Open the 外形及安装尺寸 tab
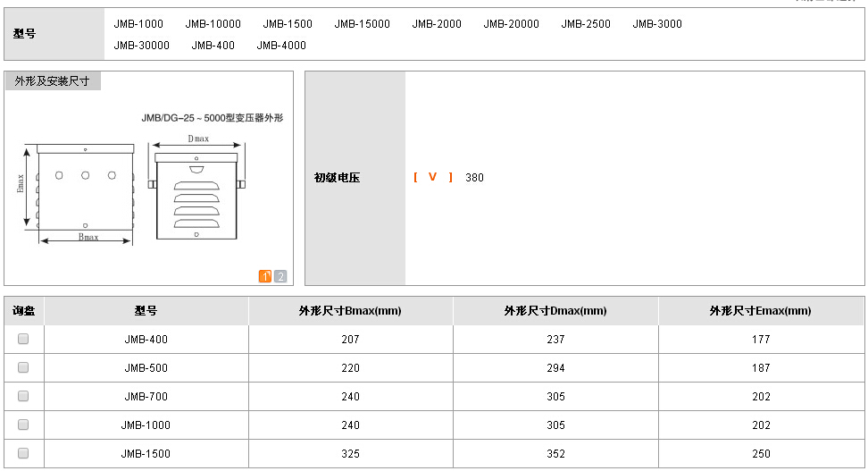 click(x=53, y=81)
